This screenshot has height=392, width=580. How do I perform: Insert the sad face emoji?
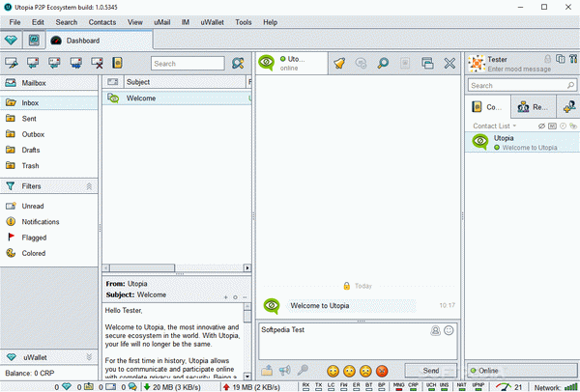[365, 371]
